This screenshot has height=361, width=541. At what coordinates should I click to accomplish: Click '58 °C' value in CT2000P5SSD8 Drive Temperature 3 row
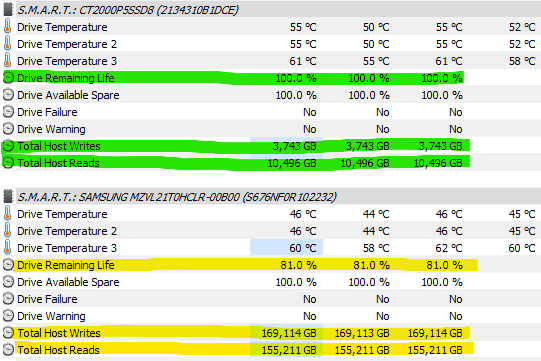pos(522,61)
